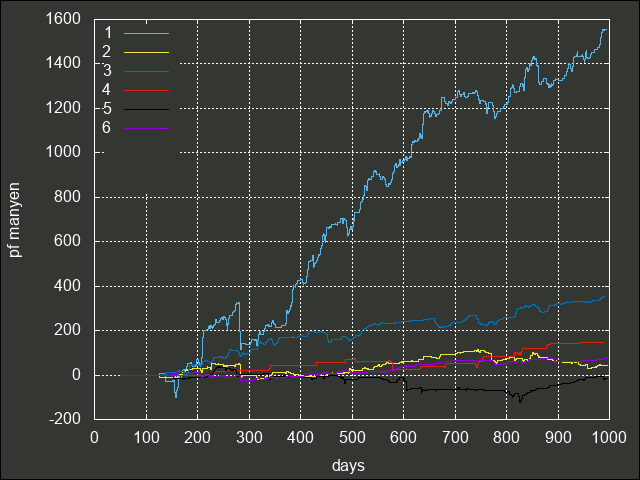The image size is (640, 480).
Task: Click x-axis tick label 900
Action: click(558, 438)
